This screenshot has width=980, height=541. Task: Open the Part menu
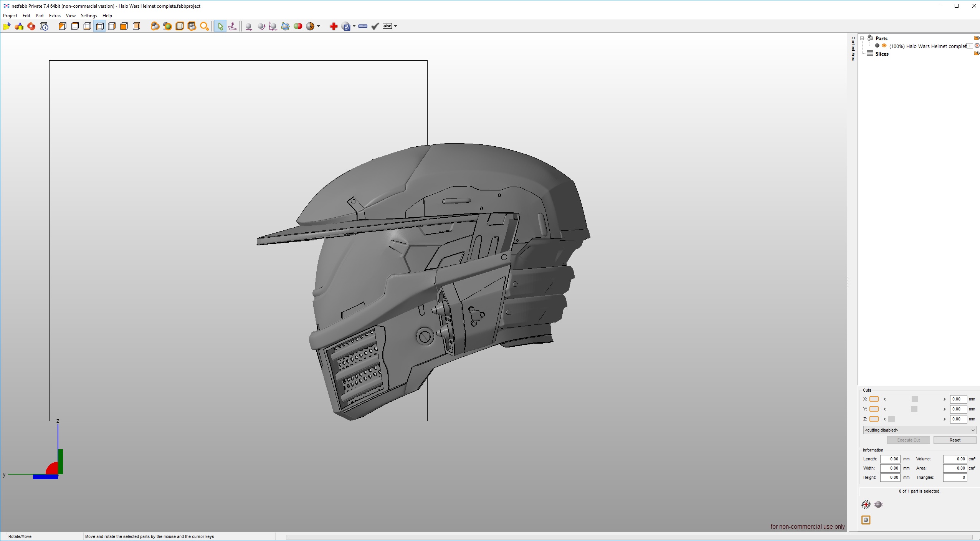click(x=40, y=16)
